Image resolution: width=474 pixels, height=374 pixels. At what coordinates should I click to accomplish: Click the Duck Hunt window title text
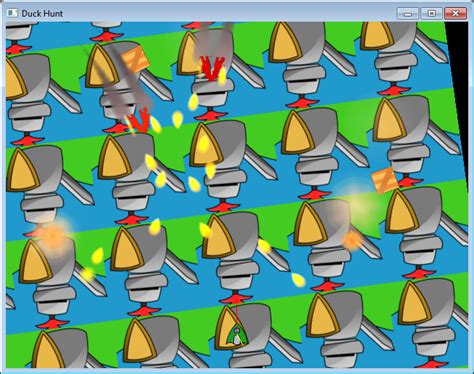[x=42, y=14]
